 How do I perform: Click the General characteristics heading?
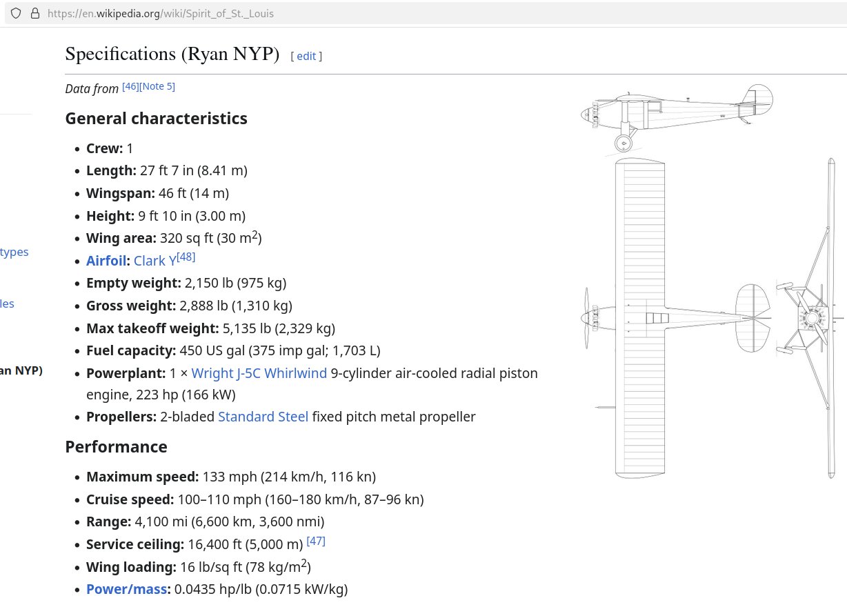tap(156, 118)
